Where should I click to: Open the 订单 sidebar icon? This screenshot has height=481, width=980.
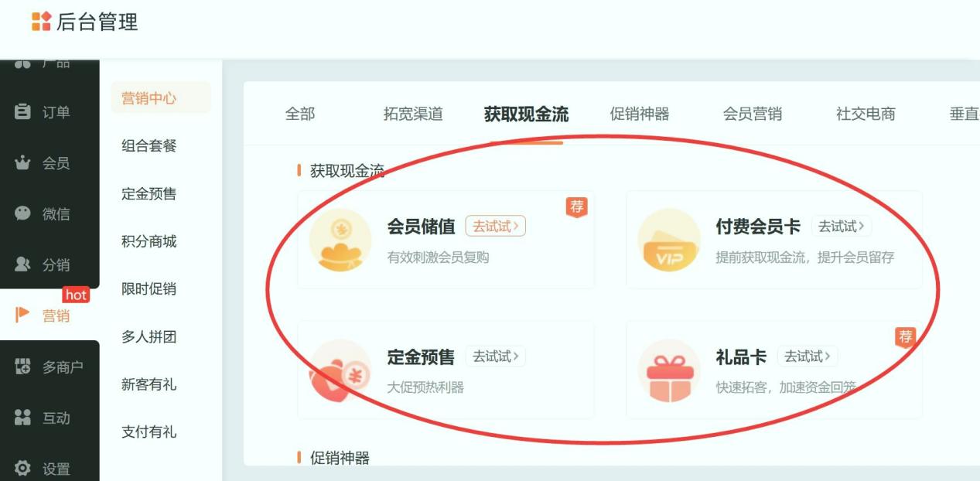coord(23,112)
